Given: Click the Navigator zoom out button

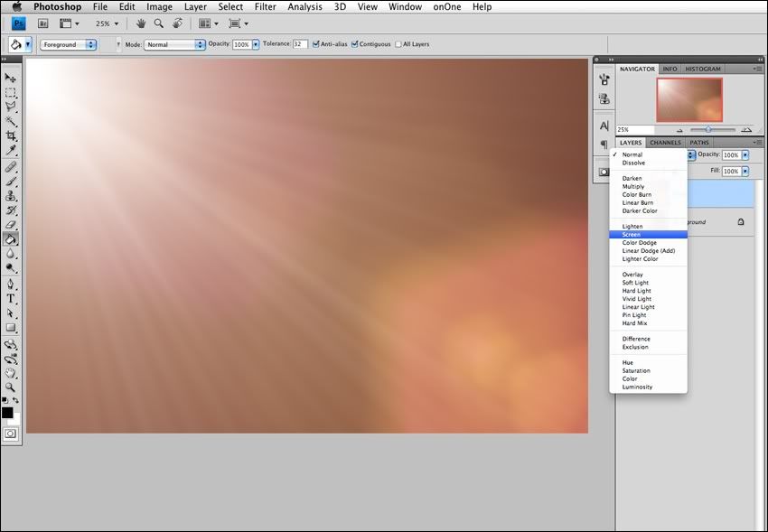Looking at the screenshot, I should [x=679, y=130].
